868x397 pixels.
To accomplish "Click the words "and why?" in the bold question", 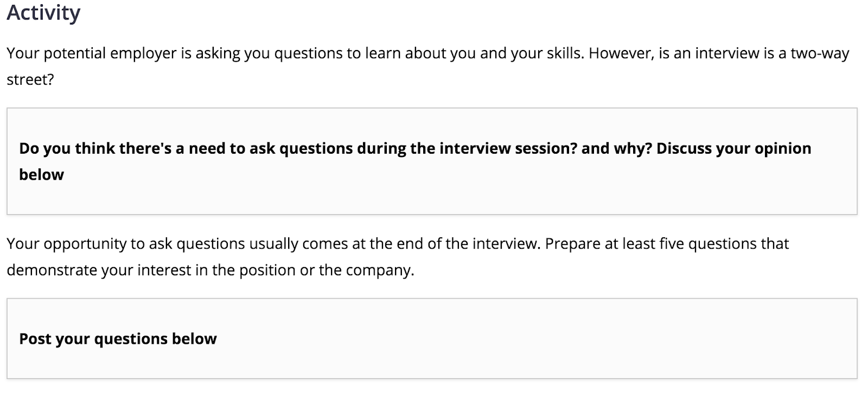I will 617,148.
